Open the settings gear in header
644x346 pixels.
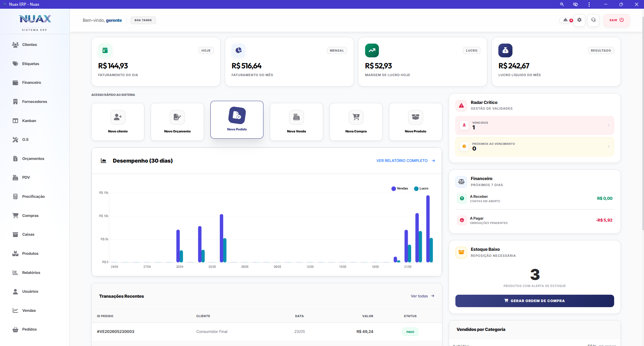pos(579,20)
